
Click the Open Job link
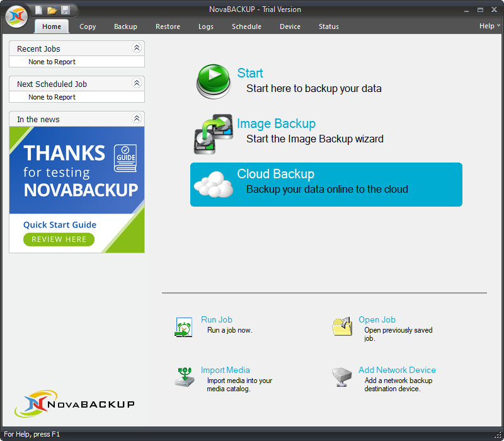pos(377,319)
